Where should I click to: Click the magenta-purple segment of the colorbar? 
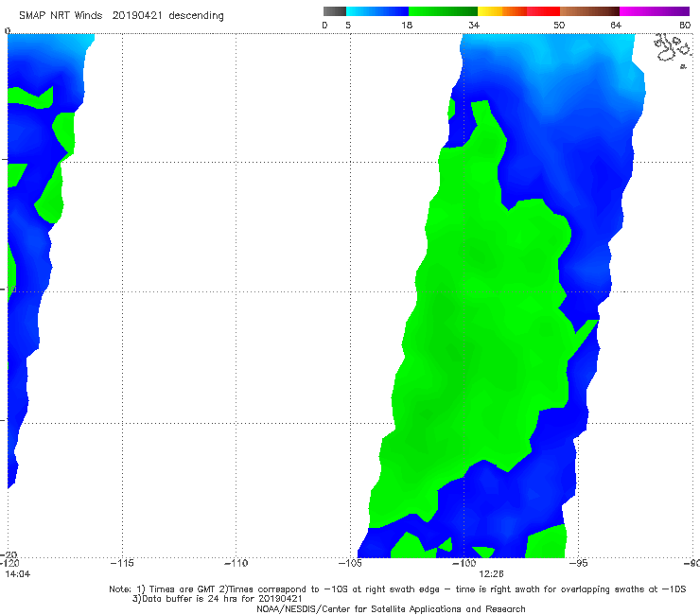tap(655, 11)
